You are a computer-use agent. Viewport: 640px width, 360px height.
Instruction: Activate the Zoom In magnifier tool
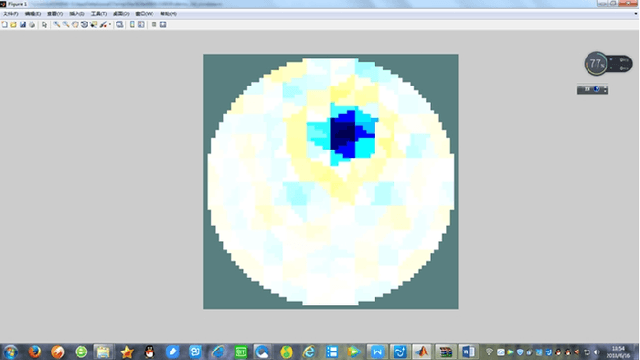57,25
